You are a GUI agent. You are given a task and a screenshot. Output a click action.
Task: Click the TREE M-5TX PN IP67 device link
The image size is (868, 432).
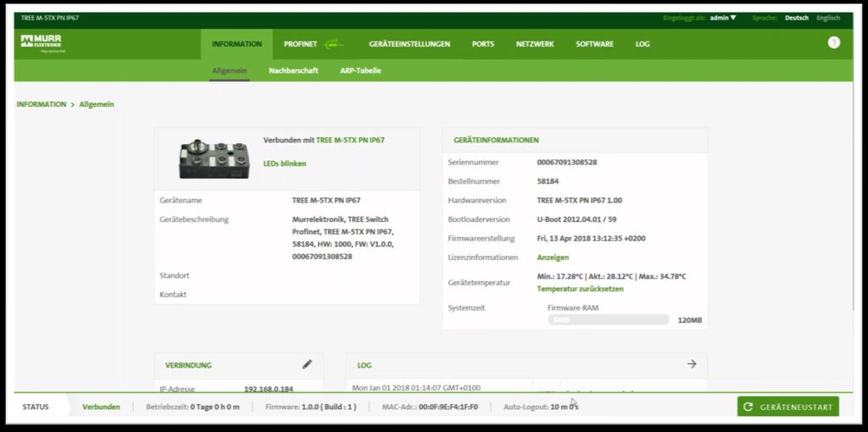350,141
